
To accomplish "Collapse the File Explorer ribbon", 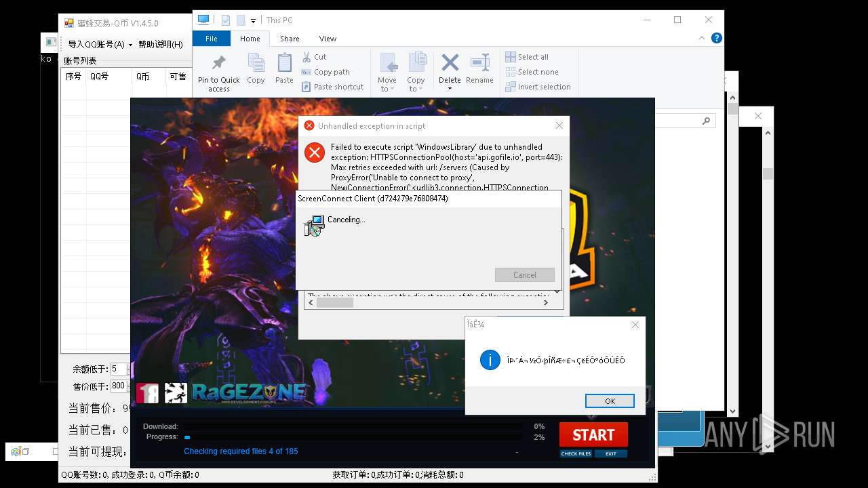I will (703, 38).
